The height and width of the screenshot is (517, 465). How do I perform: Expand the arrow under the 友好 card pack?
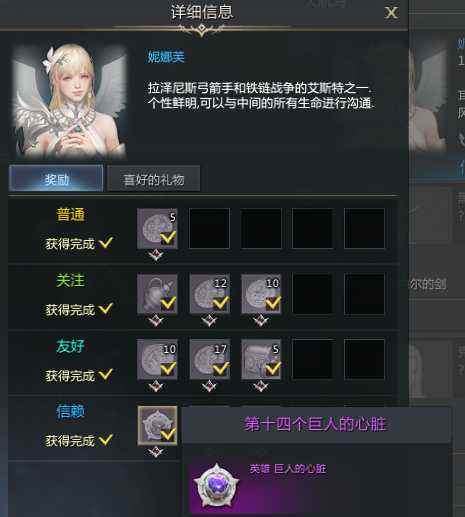[260, 386]
